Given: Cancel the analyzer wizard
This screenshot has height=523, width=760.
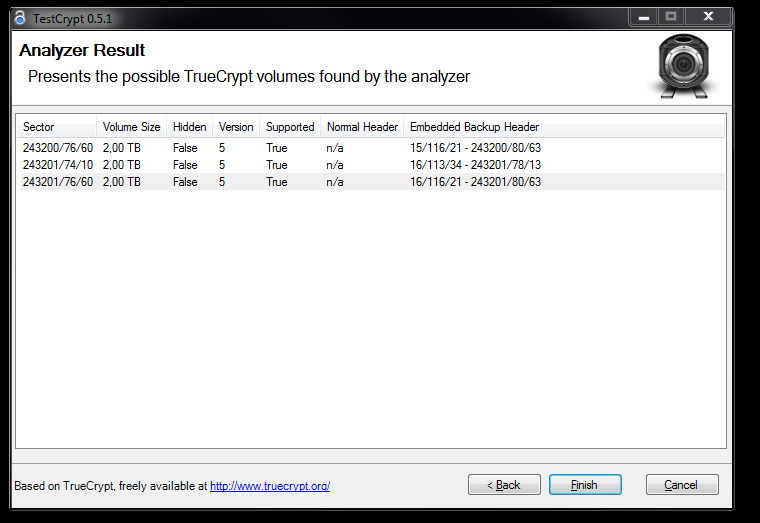Looking at the screenshot, I should 682,485.
